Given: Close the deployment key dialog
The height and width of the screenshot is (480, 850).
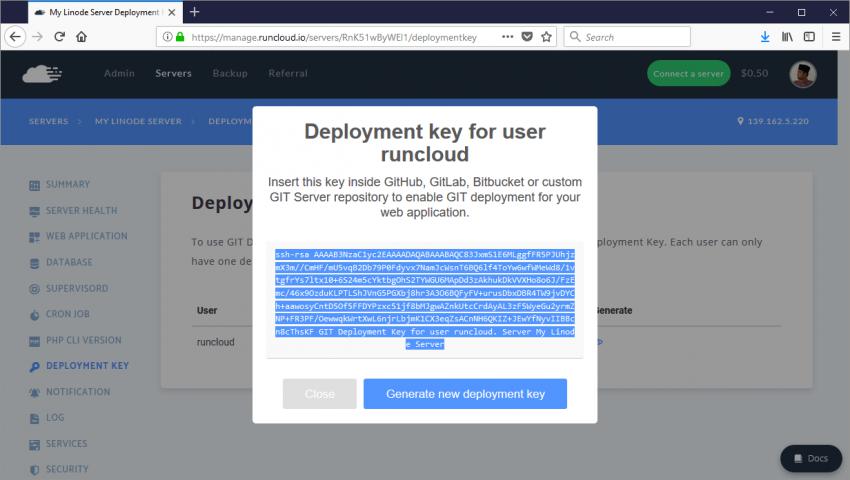Looking at the screenshot, I should coord(319,394).
